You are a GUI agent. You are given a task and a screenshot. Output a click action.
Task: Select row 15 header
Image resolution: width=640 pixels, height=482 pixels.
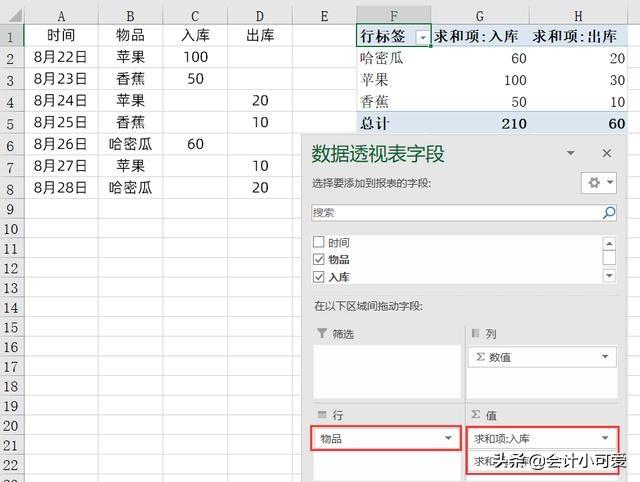pos(11,327)
